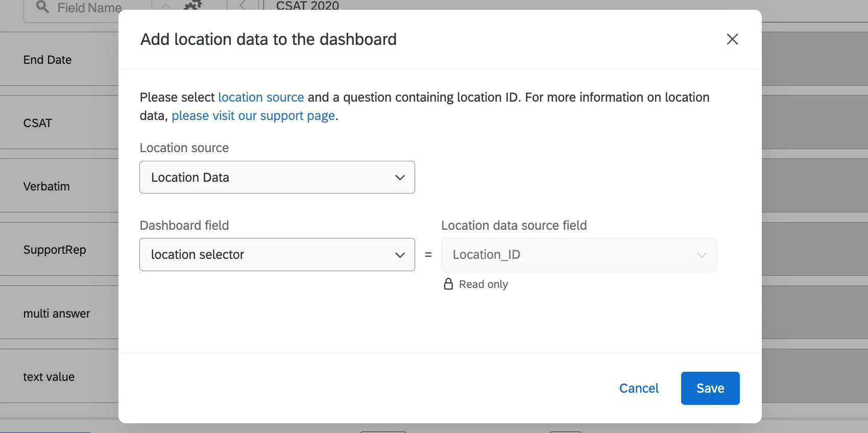Select the Verbatim field row
The height and width of the screenshot is (433, 868).
46,186
